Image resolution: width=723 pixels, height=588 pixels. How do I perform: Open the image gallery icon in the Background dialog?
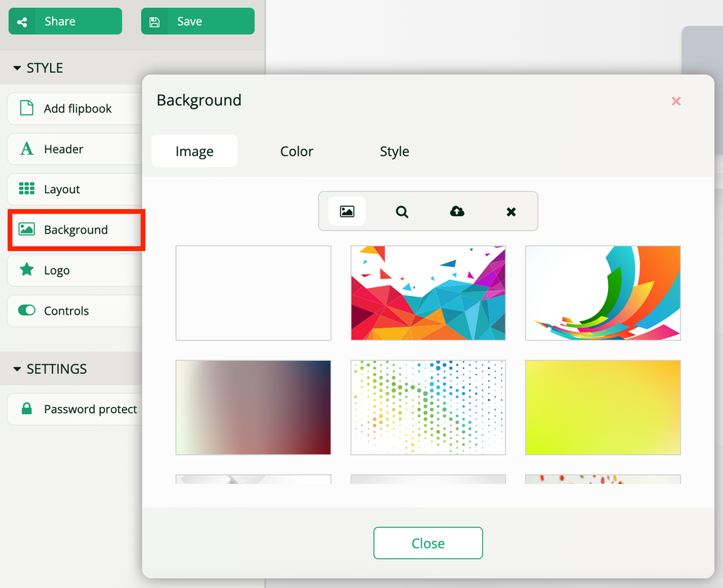[348, 212]
